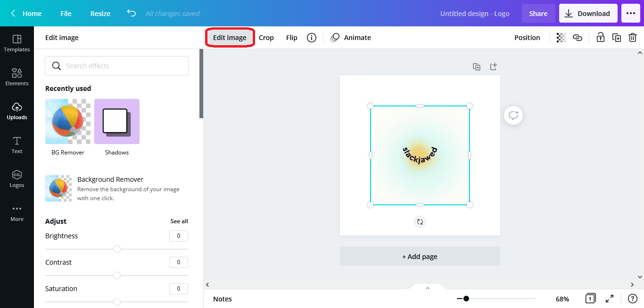Click the Brightness slider handle
Image resolution: width=644 pixels, height=308 pixels.
[116, 249]
